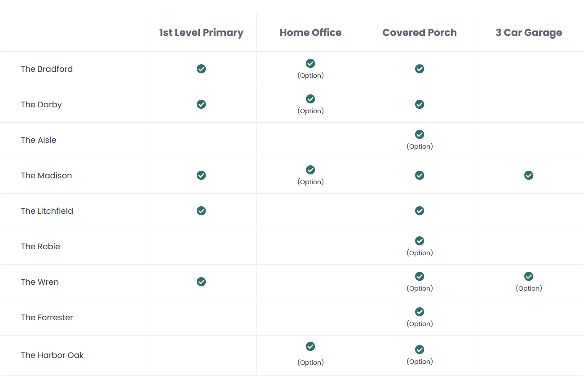Click The Harbor Oak Home Office checkmark

310,346
